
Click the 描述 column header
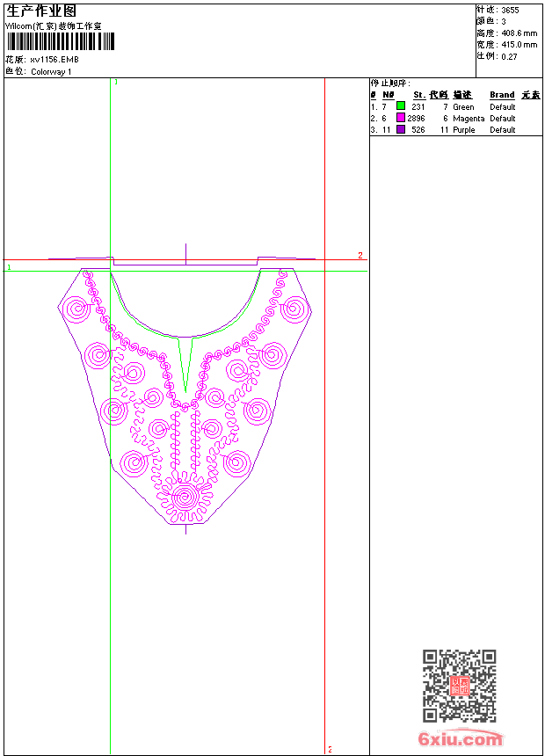[x=462, y=95]
